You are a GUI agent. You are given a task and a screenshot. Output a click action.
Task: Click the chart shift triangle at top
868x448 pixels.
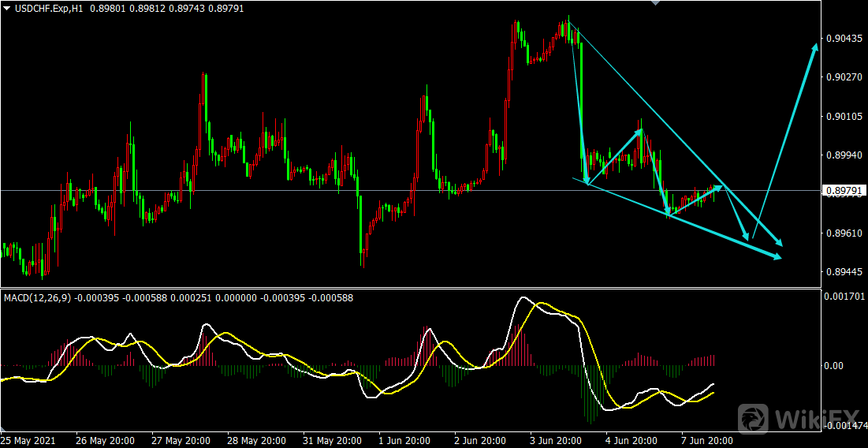coord(653,3)
